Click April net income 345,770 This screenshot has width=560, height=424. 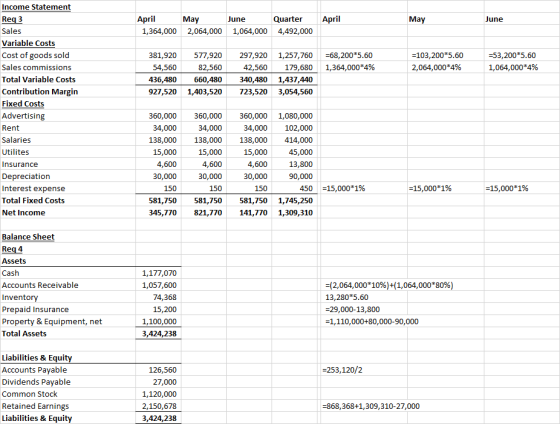[x=162, y=213]
